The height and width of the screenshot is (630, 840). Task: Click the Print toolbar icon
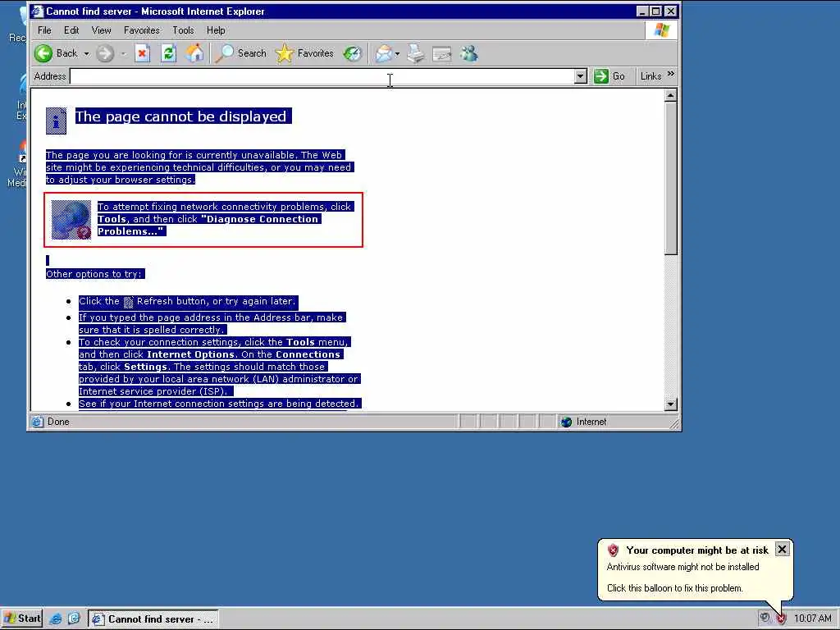point(416,53)
